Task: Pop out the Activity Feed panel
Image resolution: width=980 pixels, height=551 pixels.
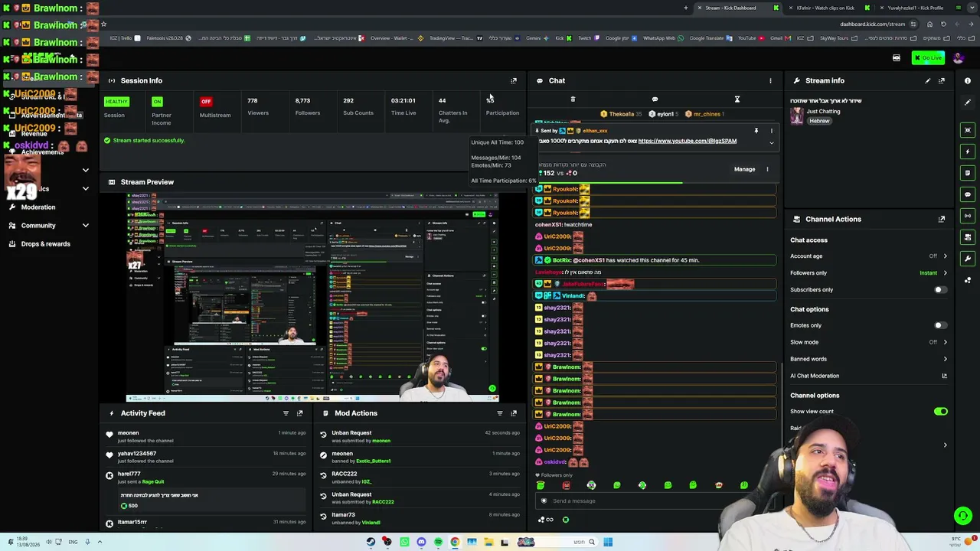Action: (299, 413)
